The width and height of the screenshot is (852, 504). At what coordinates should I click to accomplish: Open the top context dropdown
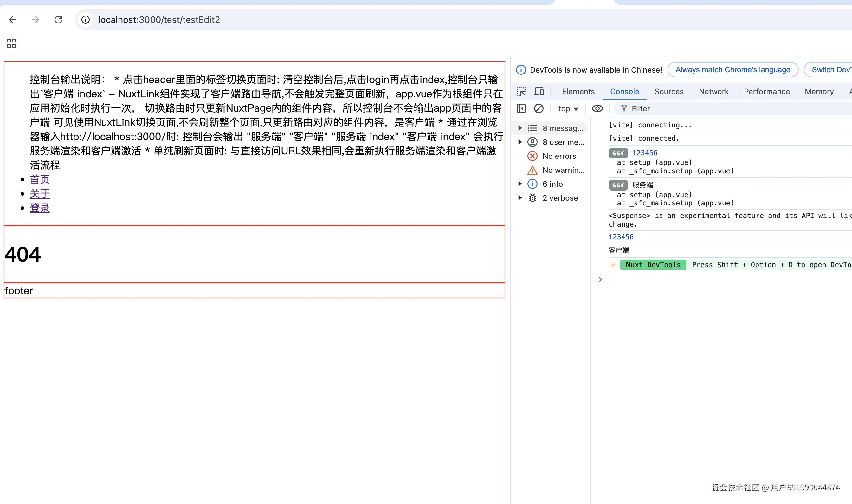click(x=568, y=109)
